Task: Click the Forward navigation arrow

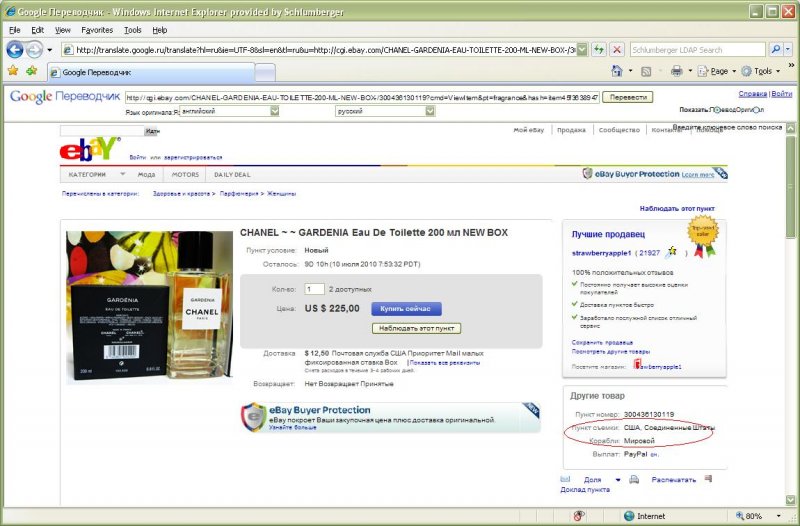Action: pyautogui.click(x=34, y=50)
